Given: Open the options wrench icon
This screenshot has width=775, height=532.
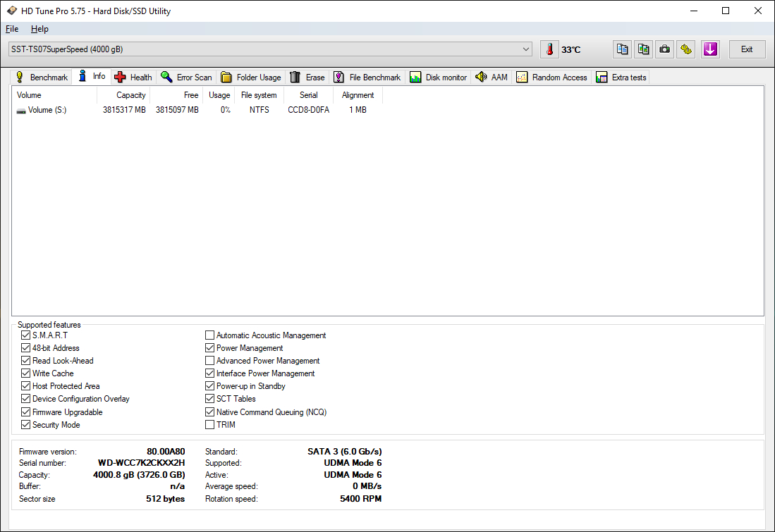Looking at the screenshot, I should pyautogui.click(x=686, y=49).
